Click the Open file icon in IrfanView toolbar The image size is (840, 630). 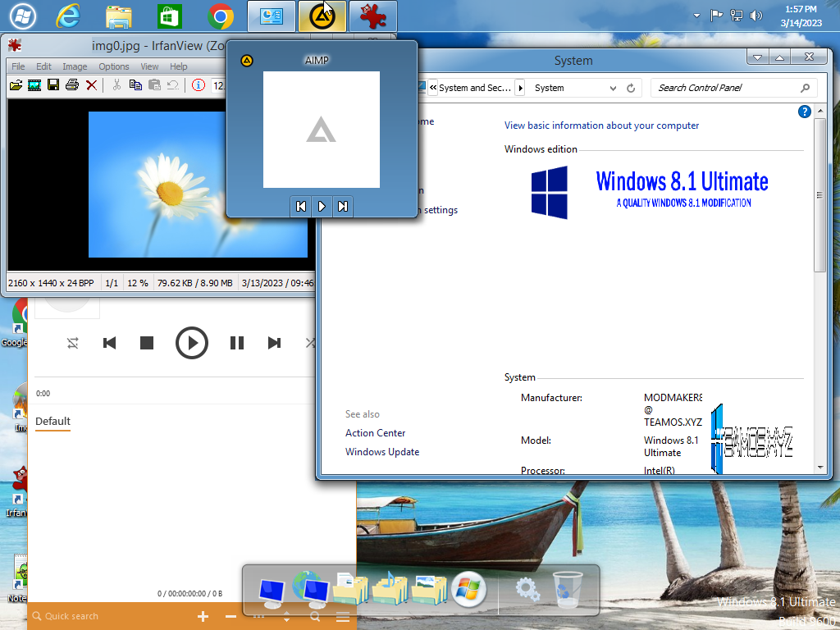(16, 84)
